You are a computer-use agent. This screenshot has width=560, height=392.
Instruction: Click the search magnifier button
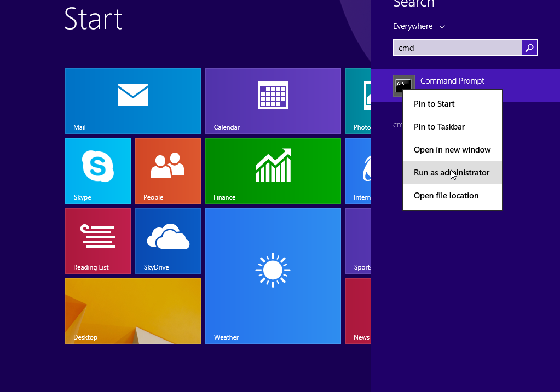coord(529,48)
